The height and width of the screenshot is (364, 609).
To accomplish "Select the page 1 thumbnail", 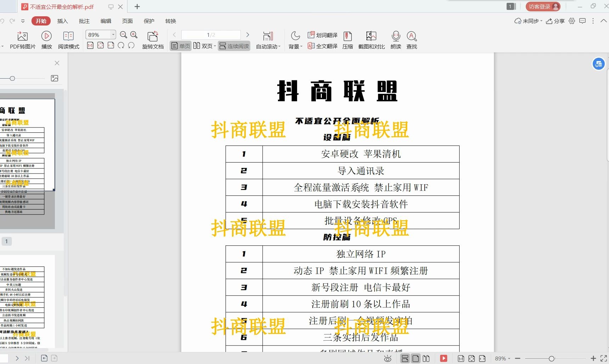I will [x=27, y=161].
